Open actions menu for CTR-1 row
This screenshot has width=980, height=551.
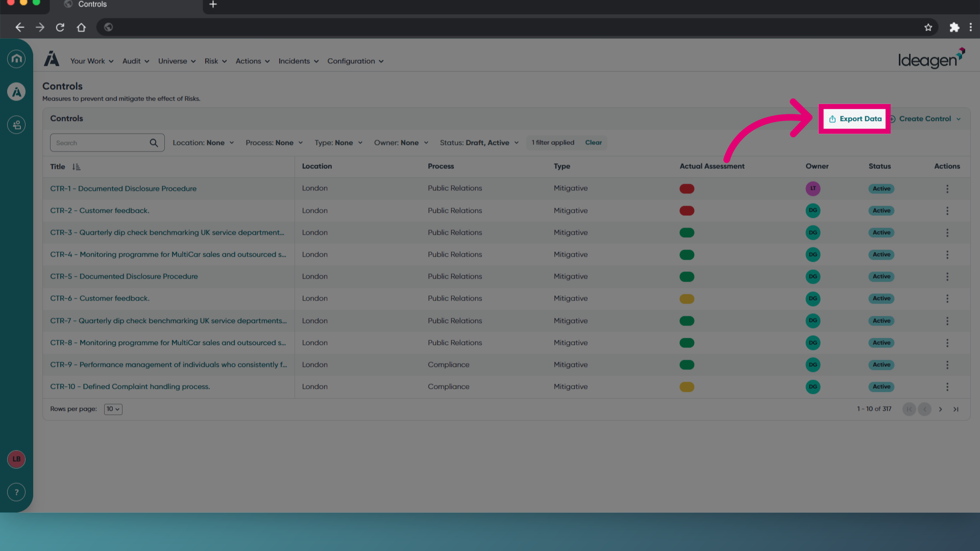point(947,189)
